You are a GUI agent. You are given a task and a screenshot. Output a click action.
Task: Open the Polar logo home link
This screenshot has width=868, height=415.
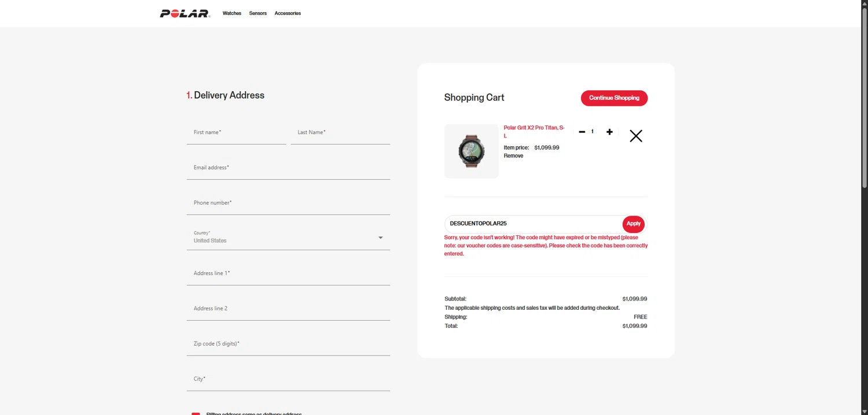[x=185, y=13]
